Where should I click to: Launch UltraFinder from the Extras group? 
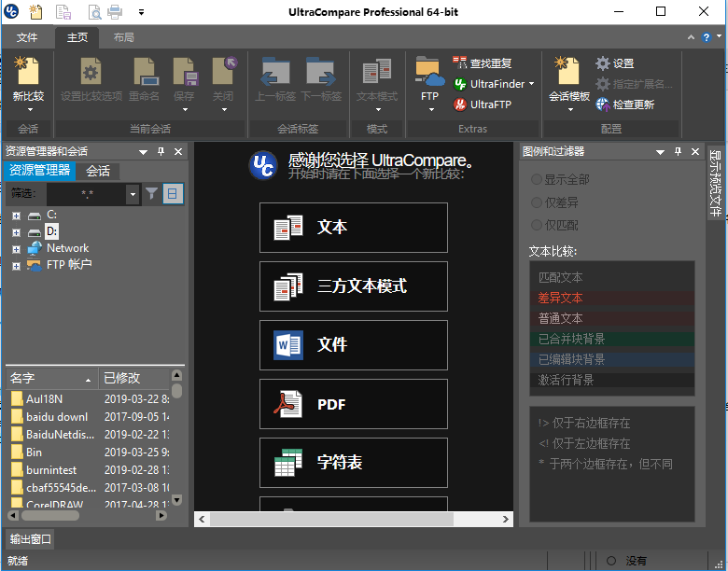point(489,84)
